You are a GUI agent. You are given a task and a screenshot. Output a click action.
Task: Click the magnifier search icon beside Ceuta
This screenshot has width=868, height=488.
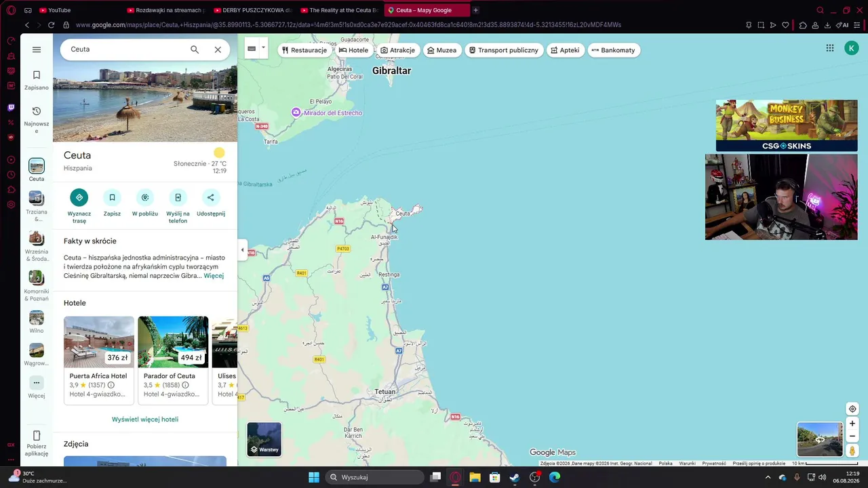coord(195,49)
